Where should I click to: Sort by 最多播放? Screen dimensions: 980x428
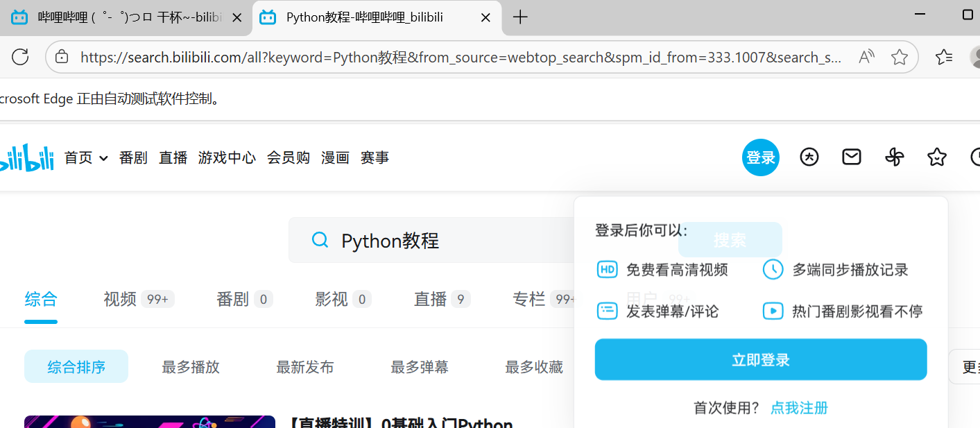(191, 367)
